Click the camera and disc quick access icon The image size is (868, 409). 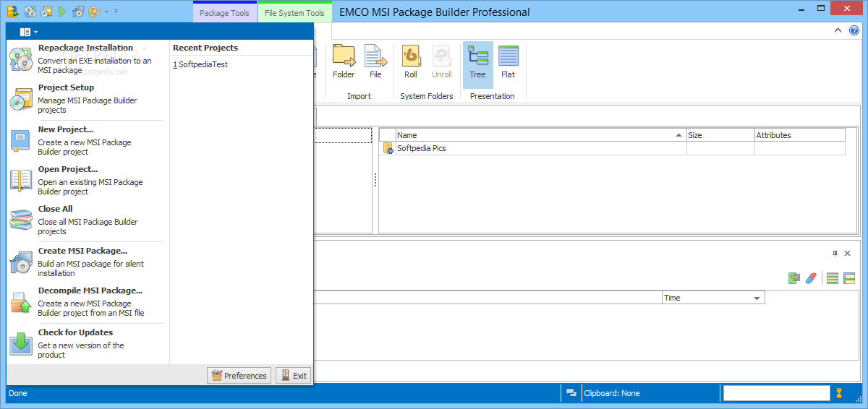(78, 12)
